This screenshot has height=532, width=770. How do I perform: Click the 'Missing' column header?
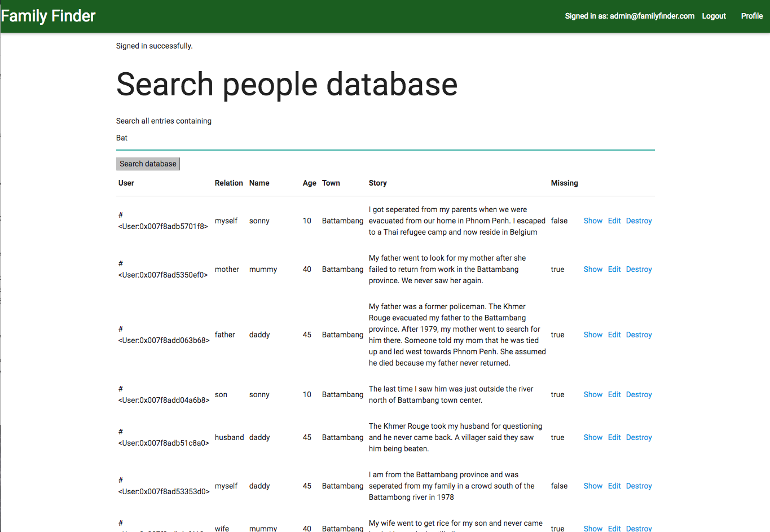coord(564,183)
